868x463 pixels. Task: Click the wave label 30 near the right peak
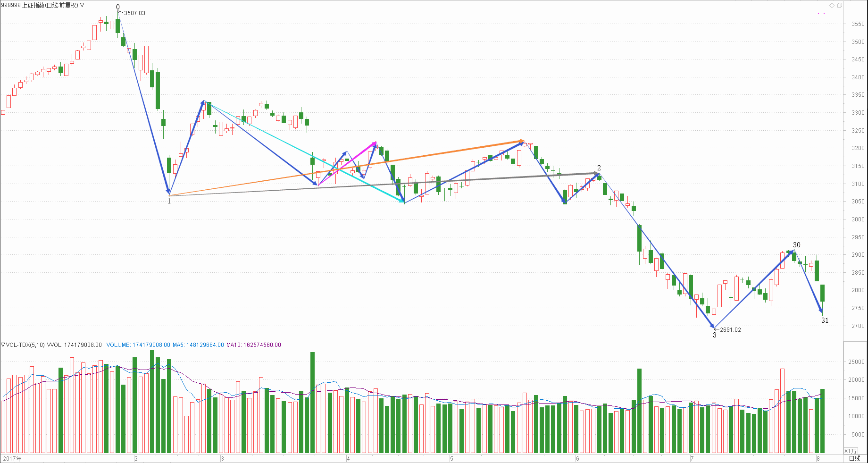pyautogui.click(x=796, y=245)
